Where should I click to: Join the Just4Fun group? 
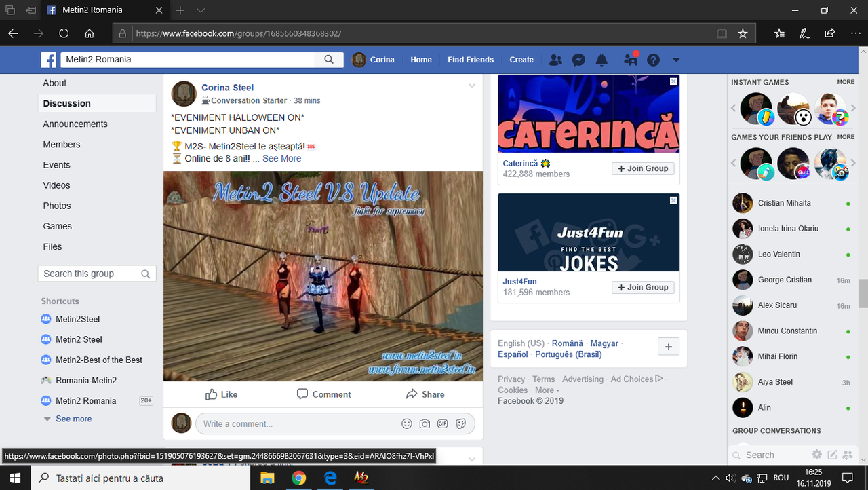pos(643,287)
